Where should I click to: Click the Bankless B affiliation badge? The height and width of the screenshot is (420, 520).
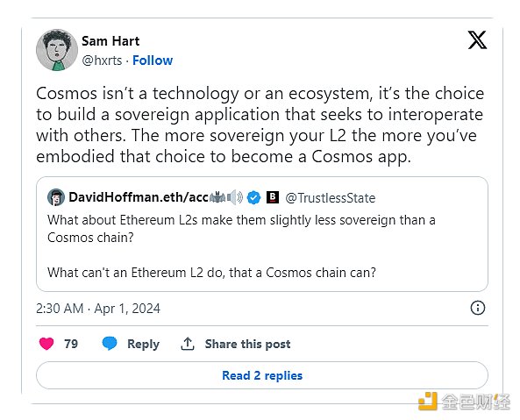click(273, 197)
